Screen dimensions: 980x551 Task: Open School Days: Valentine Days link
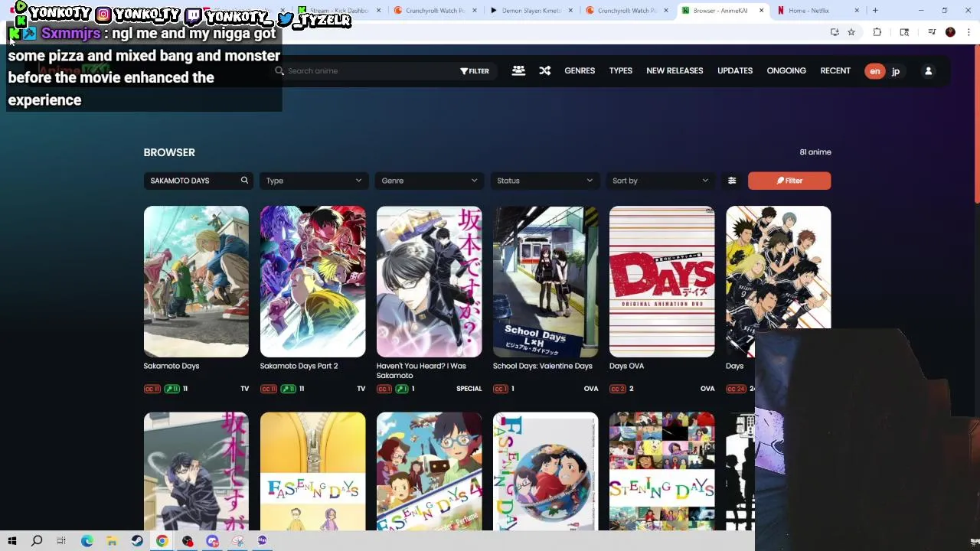[543, 366]
